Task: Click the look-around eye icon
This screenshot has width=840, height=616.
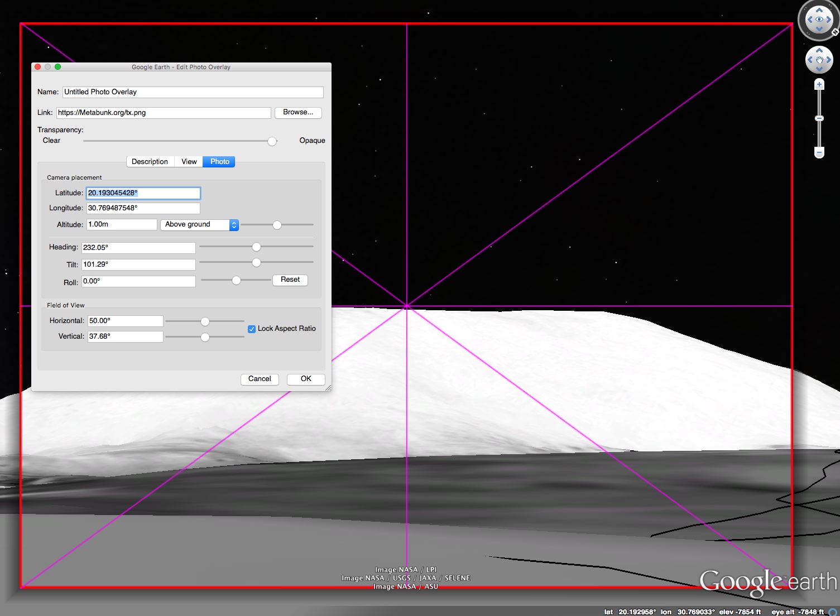Action: coord(819,20)
